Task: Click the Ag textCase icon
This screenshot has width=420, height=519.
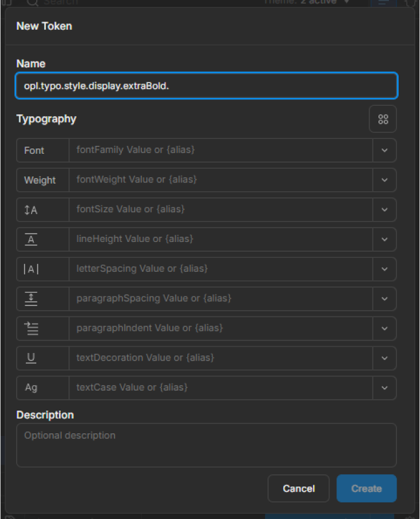Action: click(31, 387)
